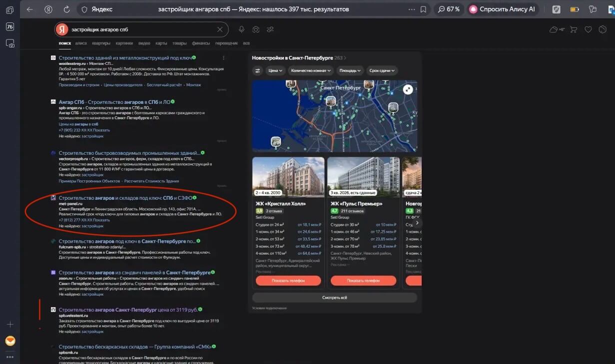Click the Смотреть всё button
Screen dimensions: 615x364
334,298
